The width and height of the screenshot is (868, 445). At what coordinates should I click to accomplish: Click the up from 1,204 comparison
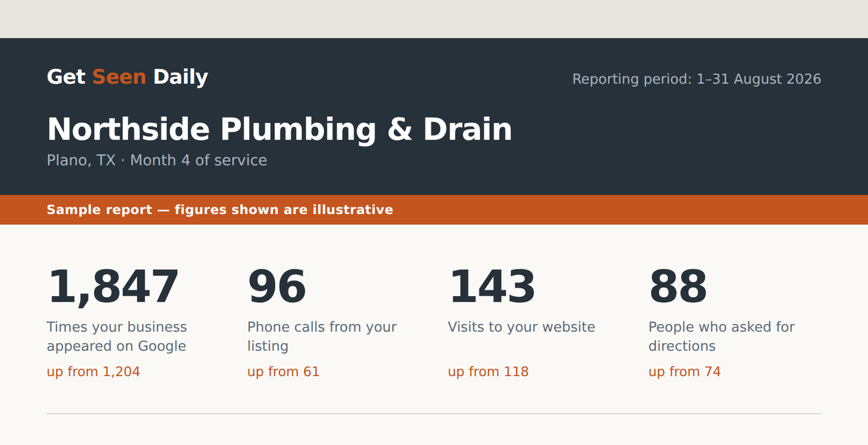(93, 372)
